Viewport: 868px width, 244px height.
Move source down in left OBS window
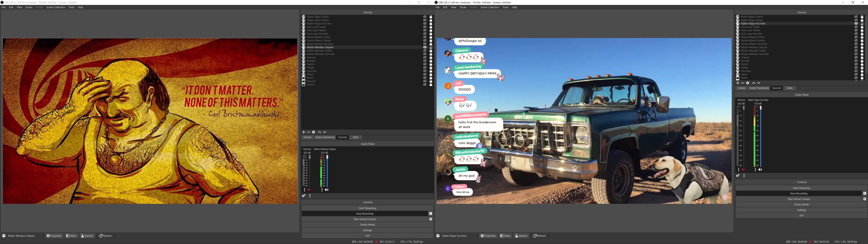[x=325, y=132]
